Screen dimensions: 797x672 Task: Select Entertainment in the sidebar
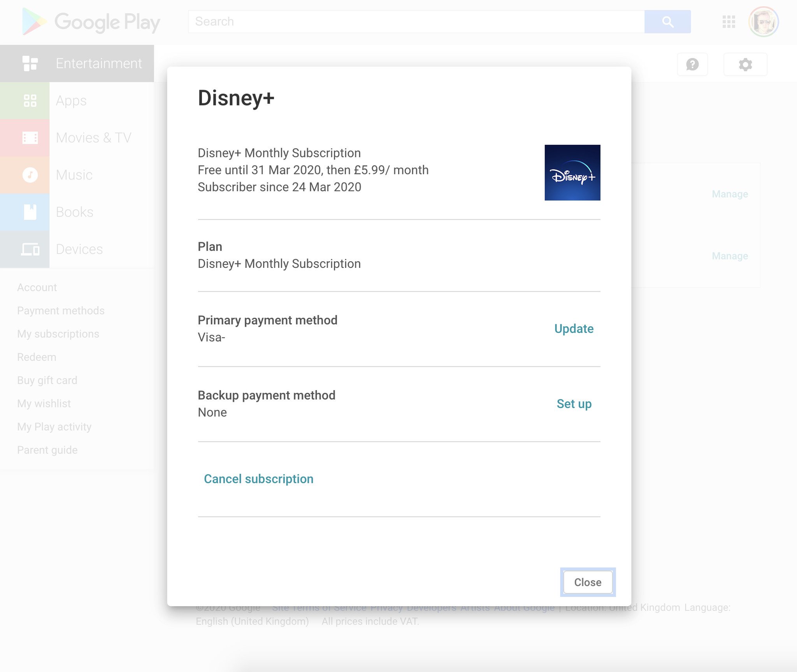point(77,63)
